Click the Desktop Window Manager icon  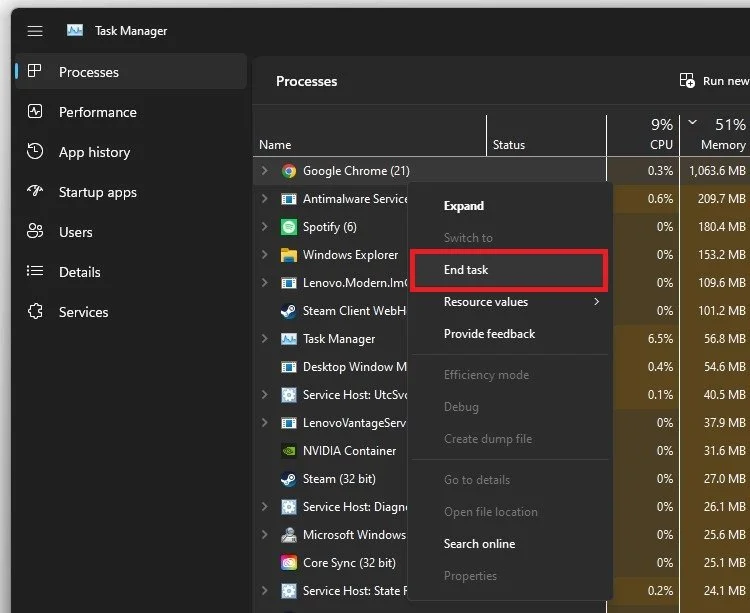(289, 367)
